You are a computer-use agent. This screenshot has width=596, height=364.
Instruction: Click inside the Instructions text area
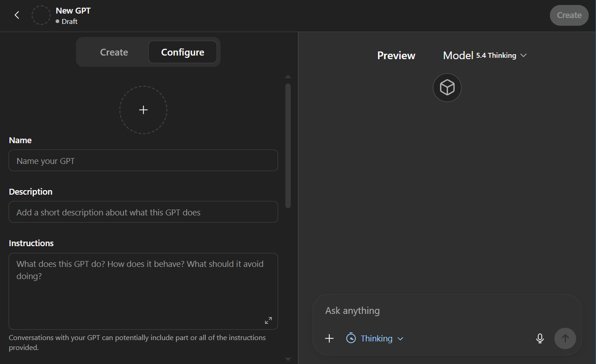143,280
